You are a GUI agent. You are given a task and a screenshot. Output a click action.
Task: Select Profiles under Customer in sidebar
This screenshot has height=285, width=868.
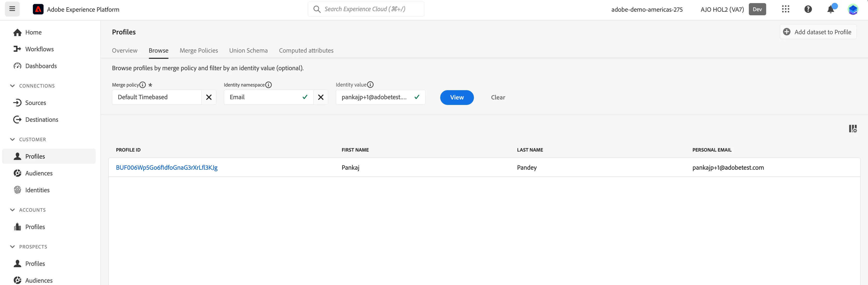49,156
